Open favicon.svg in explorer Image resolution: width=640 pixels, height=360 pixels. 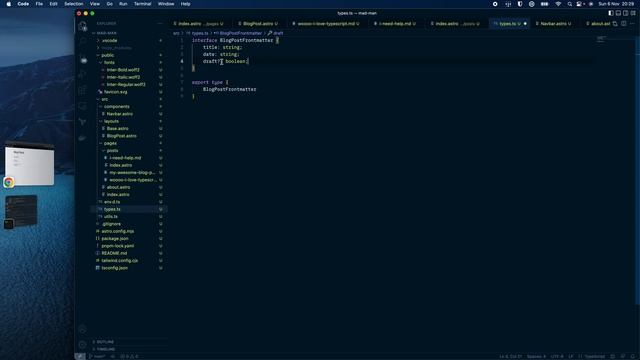click(130, 92)
